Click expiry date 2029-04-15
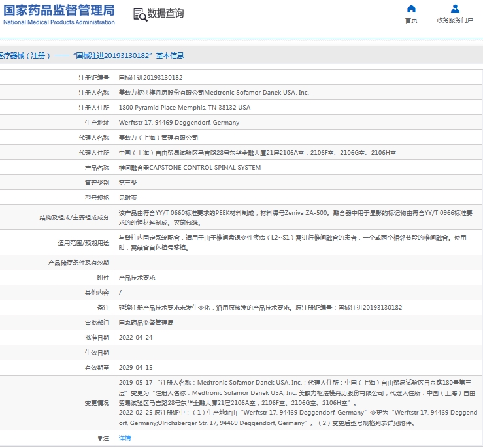The height and width of the screenshot is (448, 483). pos(135,368)
